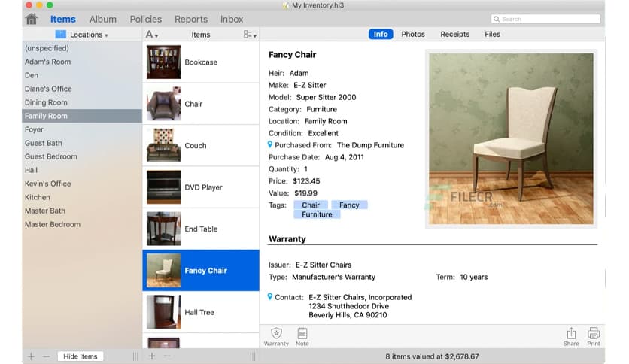Click the purchase date Aug 4, 2011
Screen dimensions: 629x364
point(344,157)
